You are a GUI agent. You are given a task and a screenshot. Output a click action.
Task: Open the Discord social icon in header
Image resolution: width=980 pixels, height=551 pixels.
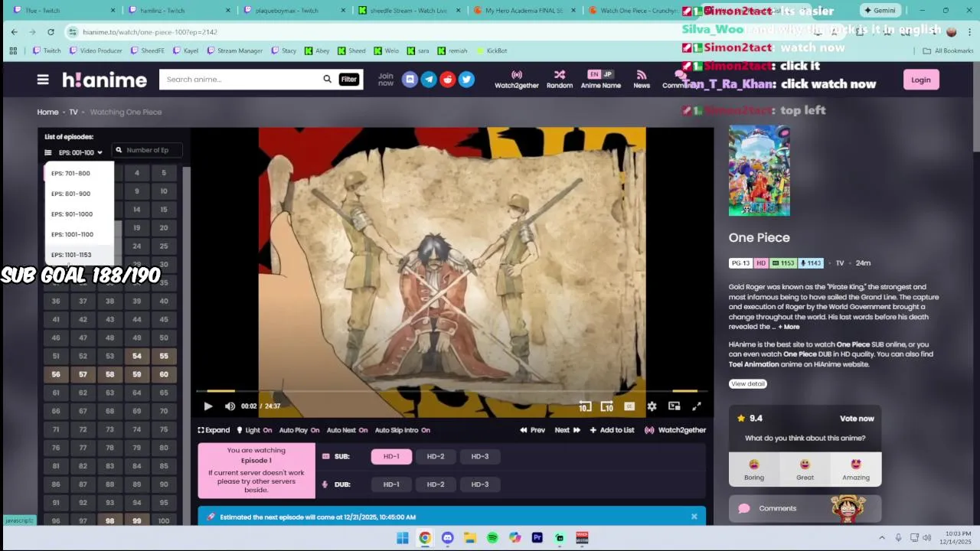(x=410, y=80)
